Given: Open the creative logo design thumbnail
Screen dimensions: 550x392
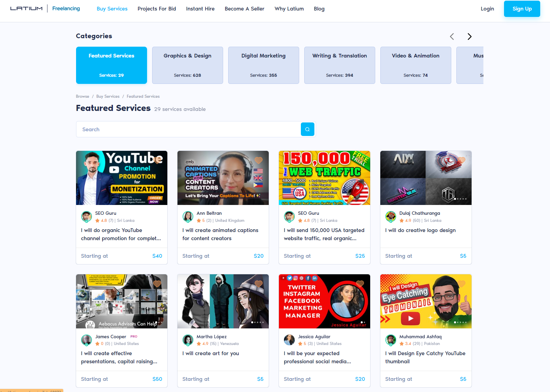Looking at the screenshot, I should (426, 178).
